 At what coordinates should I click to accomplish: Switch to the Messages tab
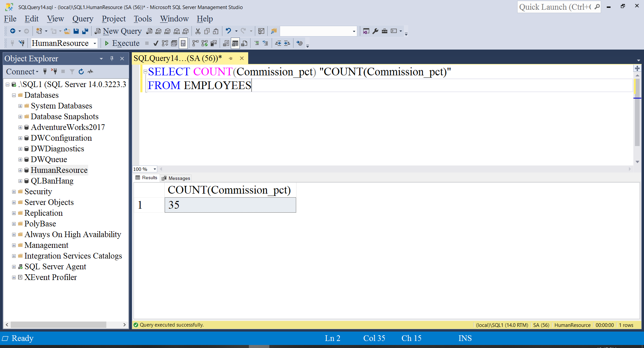(176, 178)
